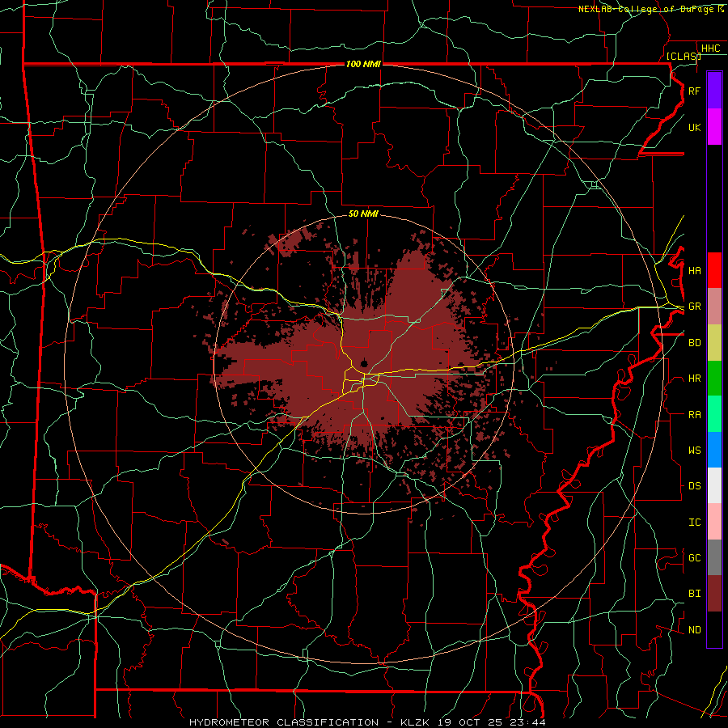Click the HA legend label
This screenshot has width=728, height=728.
coord(694,271)
